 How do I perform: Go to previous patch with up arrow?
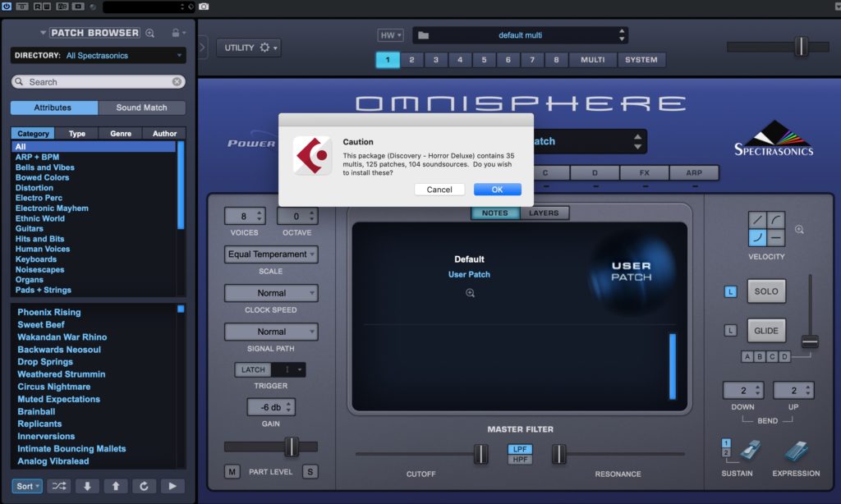coord(115,486)
